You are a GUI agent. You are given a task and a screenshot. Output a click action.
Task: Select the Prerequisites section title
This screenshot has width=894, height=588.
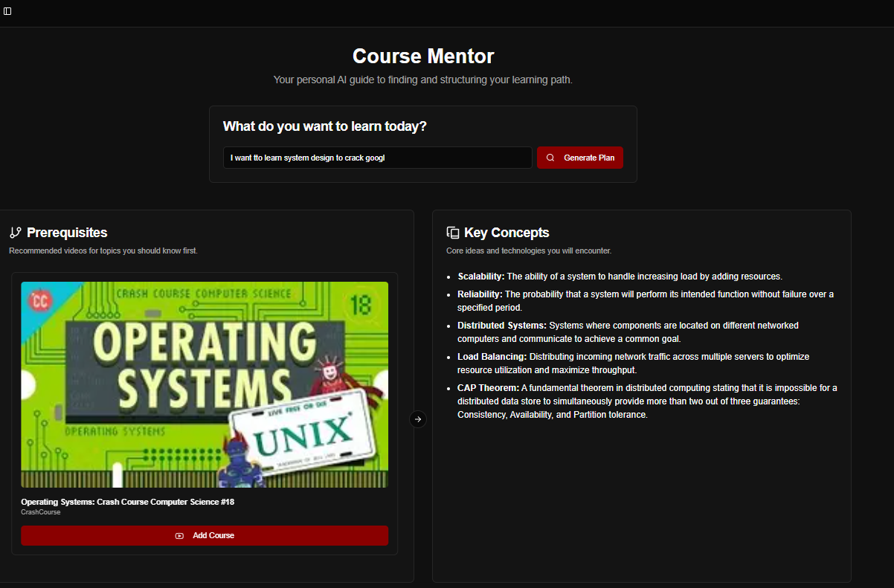(67, 233)
